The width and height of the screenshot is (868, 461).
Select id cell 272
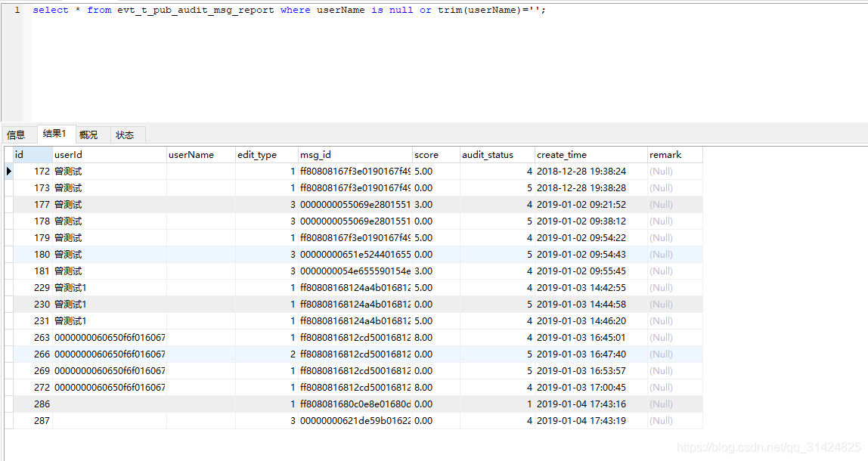[x=33, y=388]
